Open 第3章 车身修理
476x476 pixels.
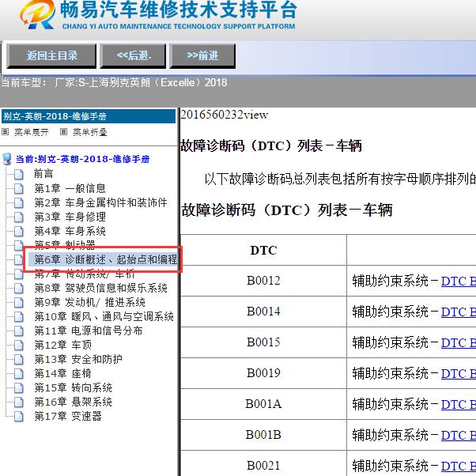(70, 217)
